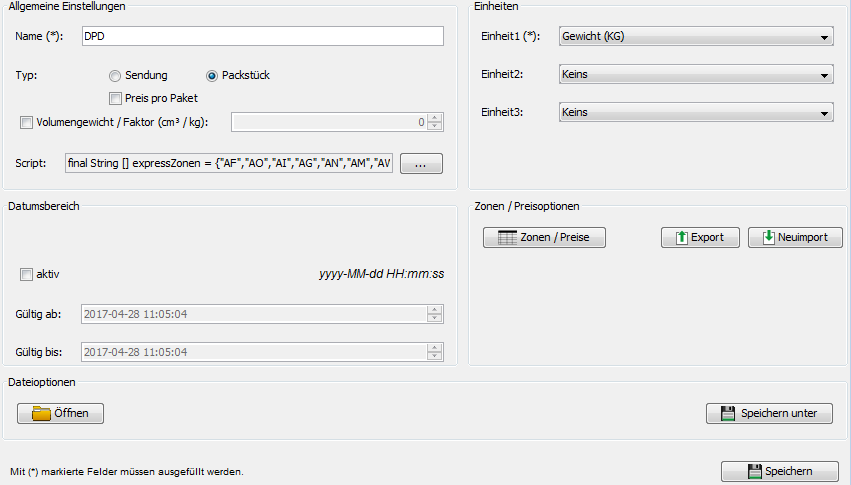Expand the Einheit2 dropdown
The height and width of the screenshot is (485, 851).
[696, 75]
